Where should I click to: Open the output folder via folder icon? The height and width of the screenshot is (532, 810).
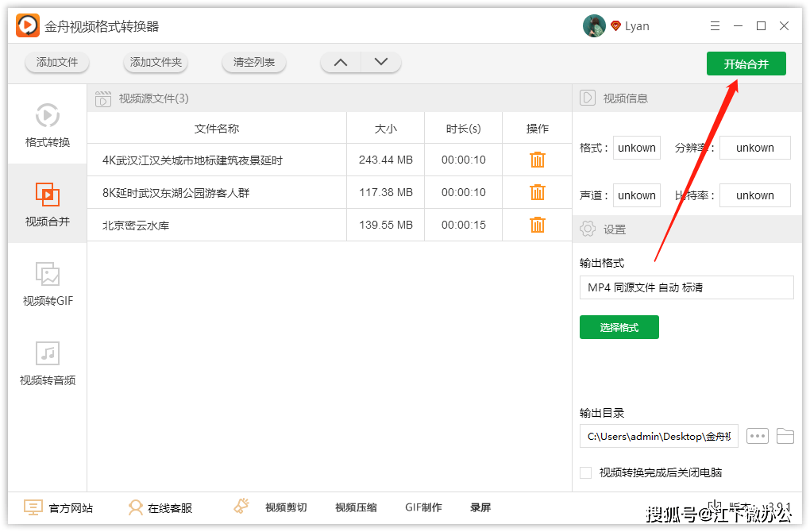(x=785, y=437)
